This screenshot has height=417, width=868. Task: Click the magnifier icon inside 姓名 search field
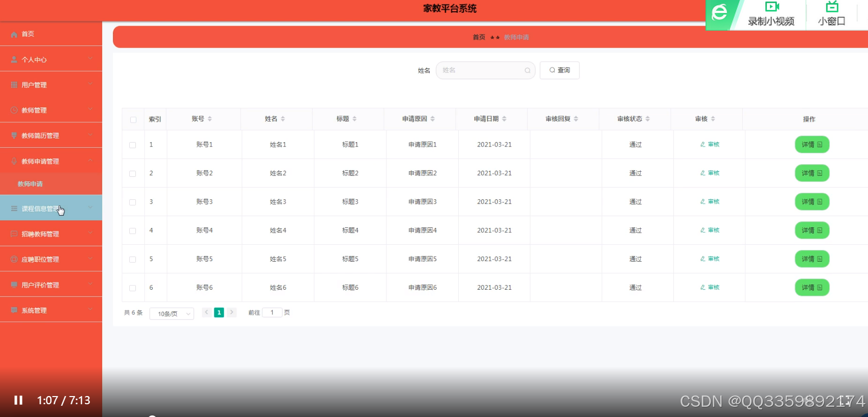[527, 71]
